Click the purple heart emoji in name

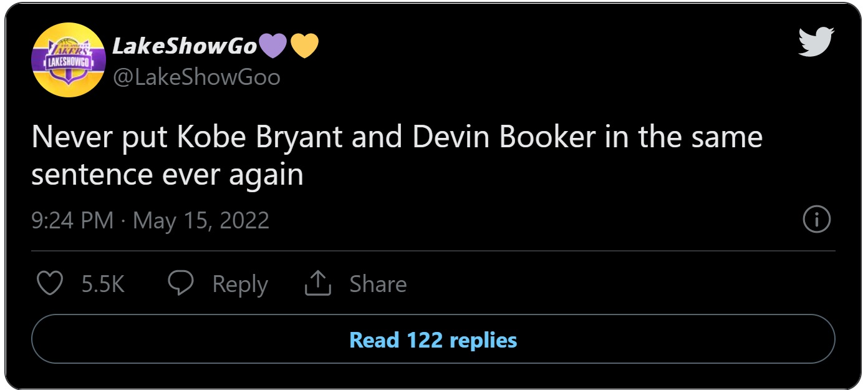click(x=272, y=46)
